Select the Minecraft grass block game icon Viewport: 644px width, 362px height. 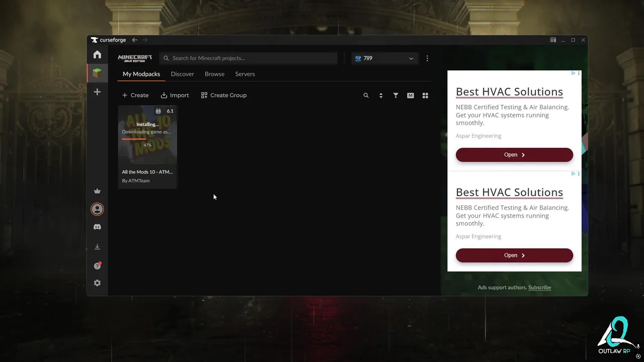(97, 73)
